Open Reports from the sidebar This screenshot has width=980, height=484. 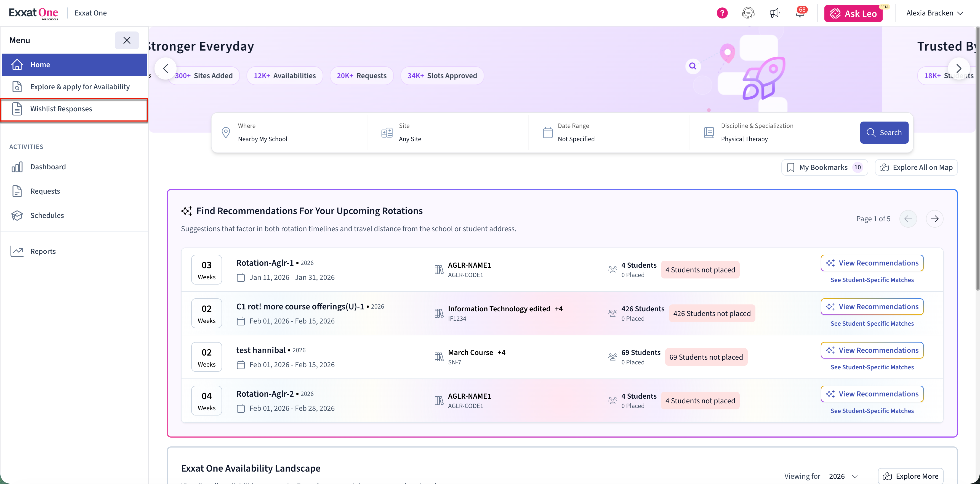(x=42, y=251)
